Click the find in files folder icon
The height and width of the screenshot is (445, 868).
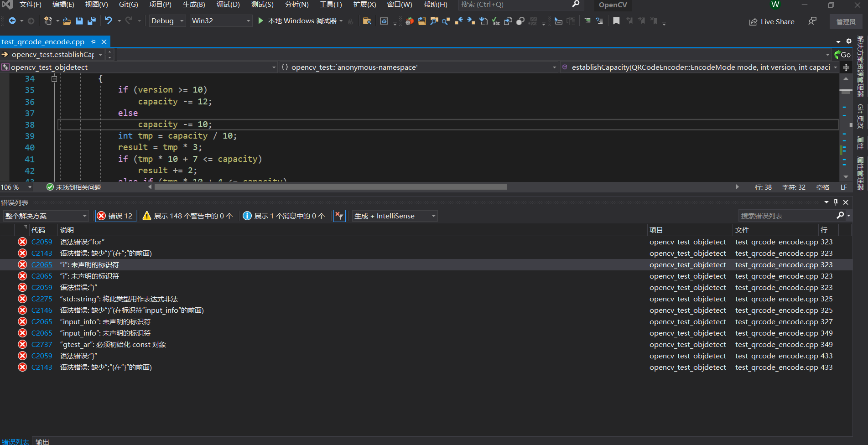367,21
